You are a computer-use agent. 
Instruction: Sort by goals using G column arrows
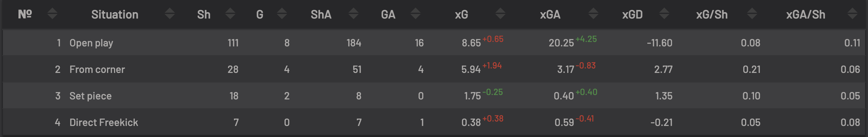[282, 14]
